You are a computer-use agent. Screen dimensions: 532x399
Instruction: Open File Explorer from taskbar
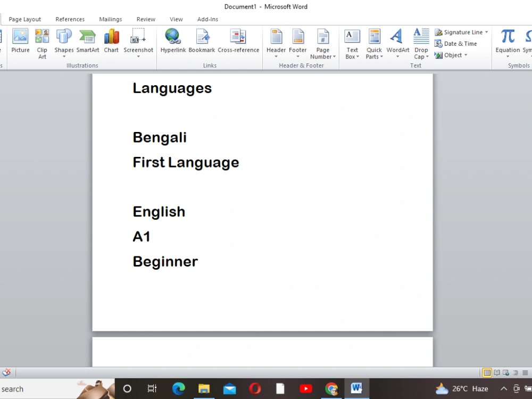(x=204, y=389)
